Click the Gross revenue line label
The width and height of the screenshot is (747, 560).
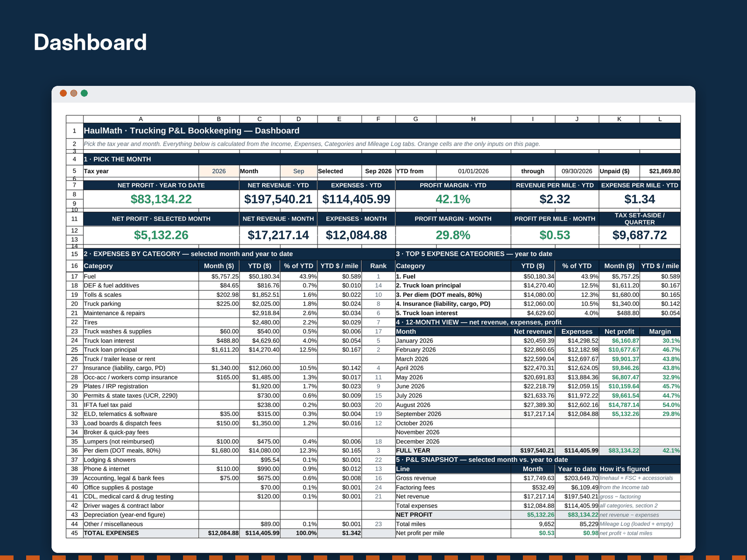point(453,478)
